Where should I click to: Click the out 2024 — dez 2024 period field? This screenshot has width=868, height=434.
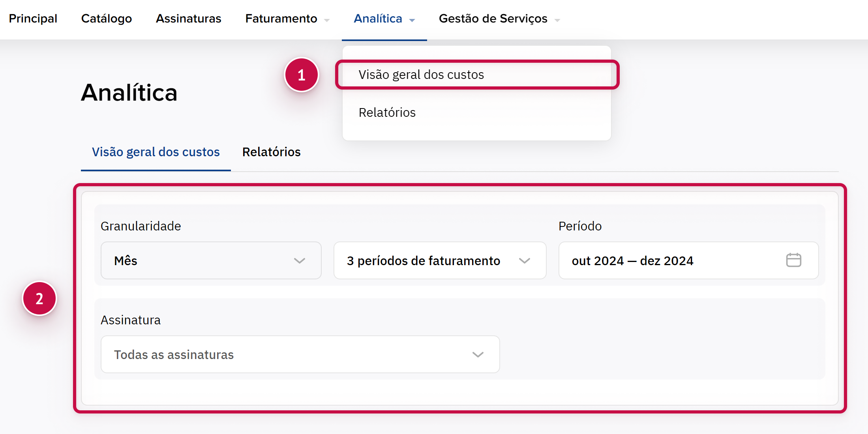click(671, 261)
